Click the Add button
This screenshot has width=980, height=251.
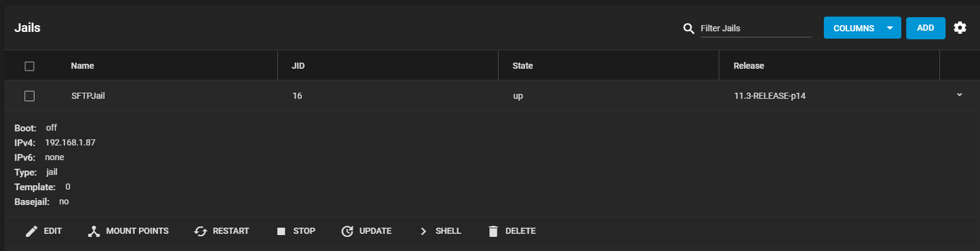[x=925, y=28]
